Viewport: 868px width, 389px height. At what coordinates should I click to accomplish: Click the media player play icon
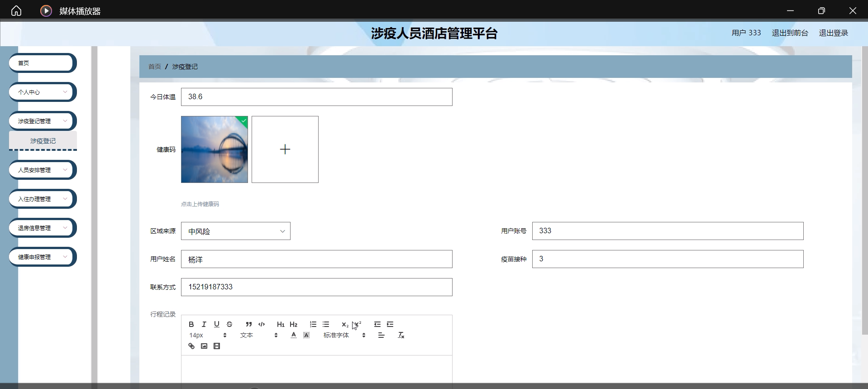pyautogui.click(x=46, y=11)
